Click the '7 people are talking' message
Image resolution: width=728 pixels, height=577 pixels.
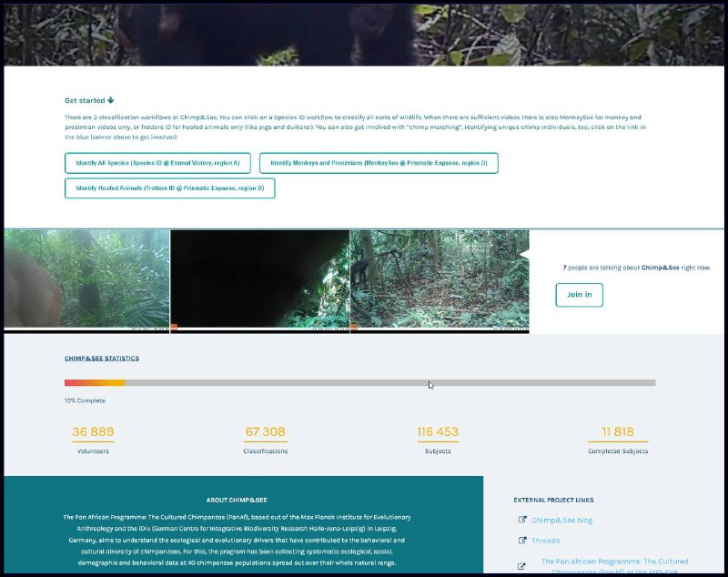(636, 268)
